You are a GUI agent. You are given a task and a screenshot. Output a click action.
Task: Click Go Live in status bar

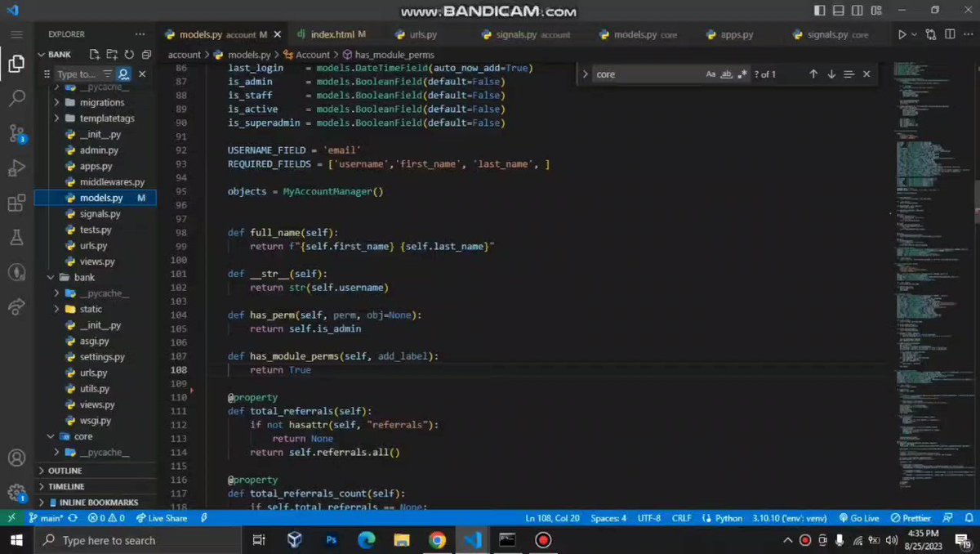857,518
